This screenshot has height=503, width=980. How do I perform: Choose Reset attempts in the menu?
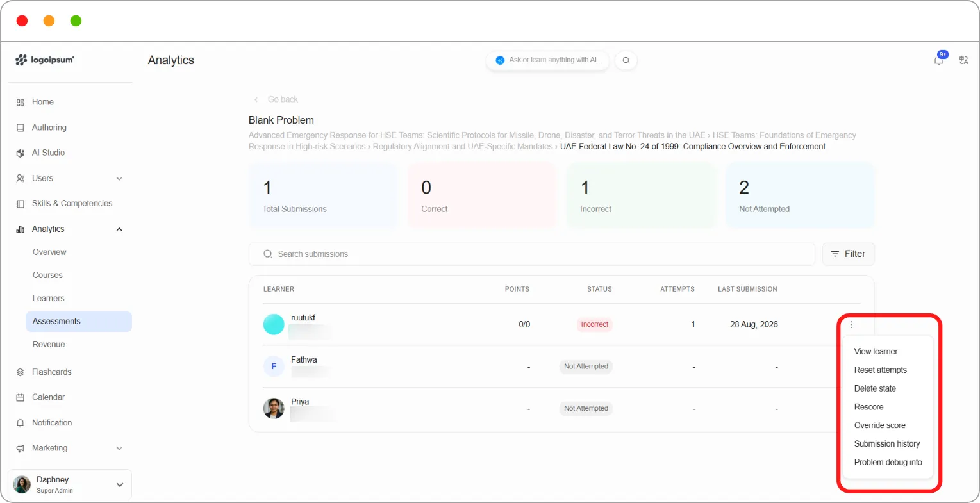(881, 370)
